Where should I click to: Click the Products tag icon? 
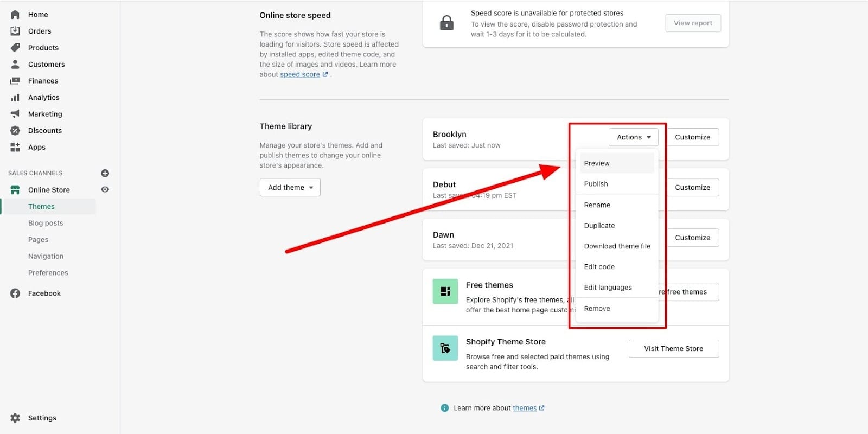coord(15,48)
